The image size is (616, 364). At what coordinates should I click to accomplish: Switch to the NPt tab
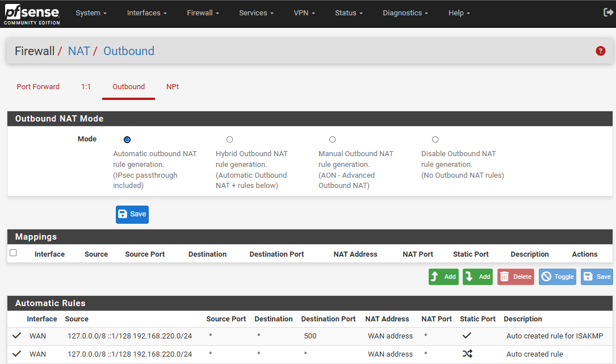coord(173,86)
